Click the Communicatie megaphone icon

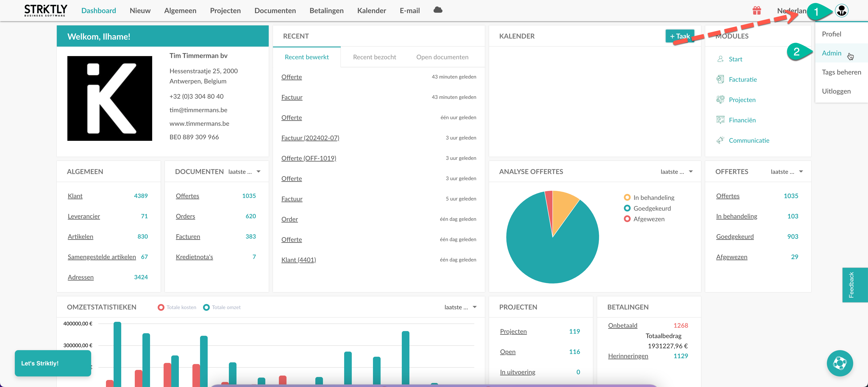[720, 140]
